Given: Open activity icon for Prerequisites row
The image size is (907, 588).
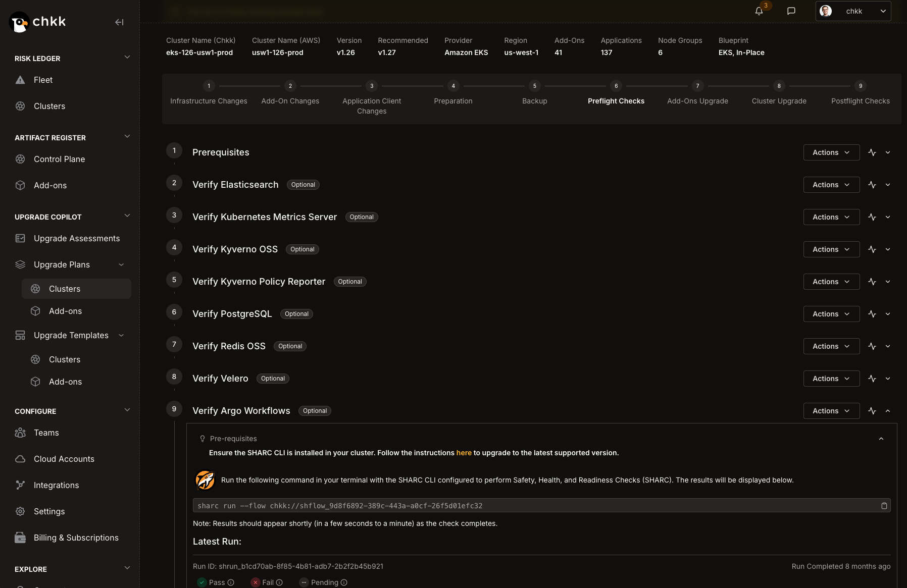Looking at the screenshot, I should 872,152.
